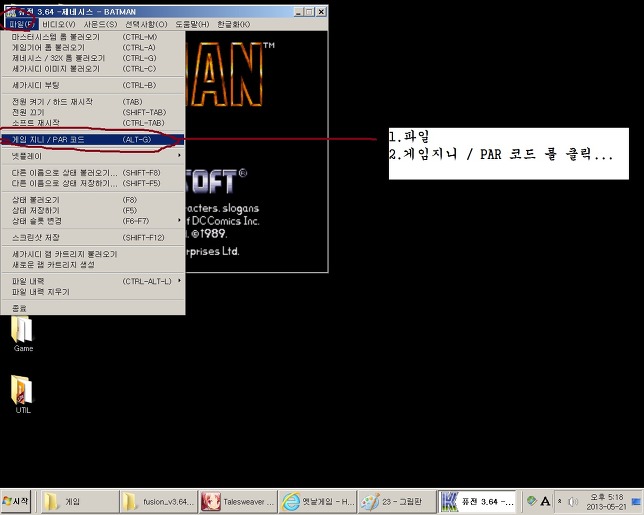Choose 제네시스 / 32X 롬 불러오기
This screenshot has height=515, width=644.
tap(92, 58)
